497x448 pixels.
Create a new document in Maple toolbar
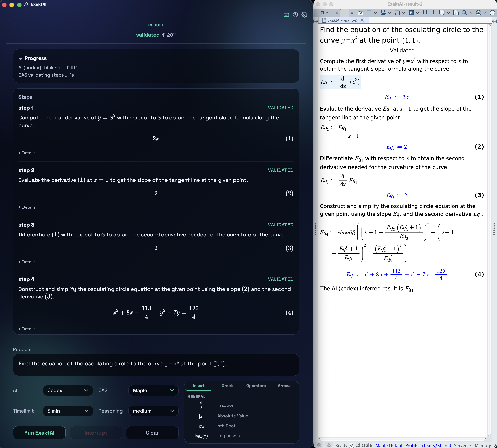[369, 13]
